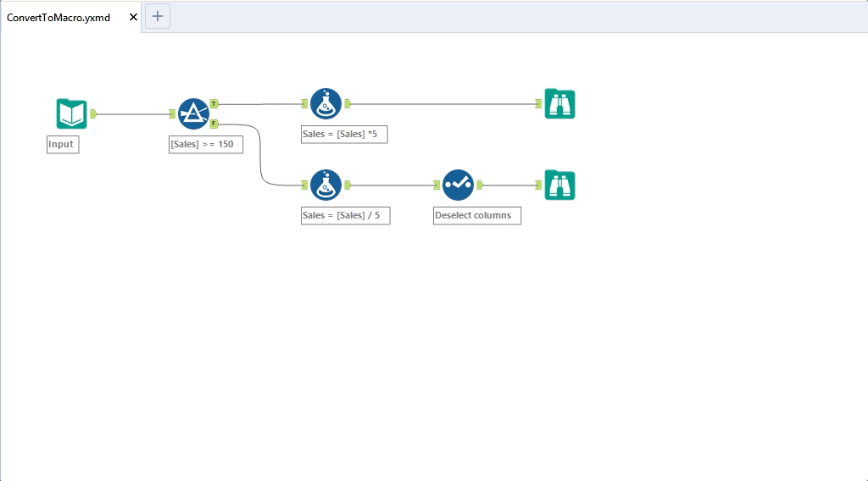The height and width of the screenshot is (481, 868).
Task: Click the Input Data tool's output anchor
Action: pyautogui.click(x=93, y=113)
